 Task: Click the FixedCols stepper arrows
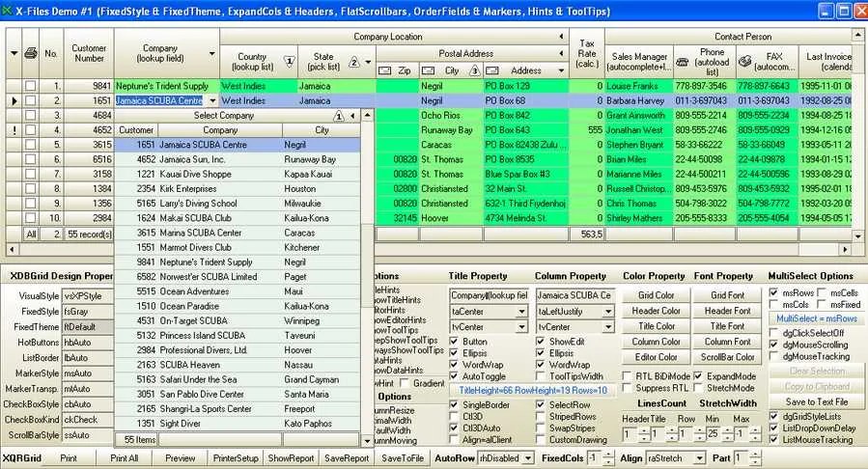pos(608,458)
